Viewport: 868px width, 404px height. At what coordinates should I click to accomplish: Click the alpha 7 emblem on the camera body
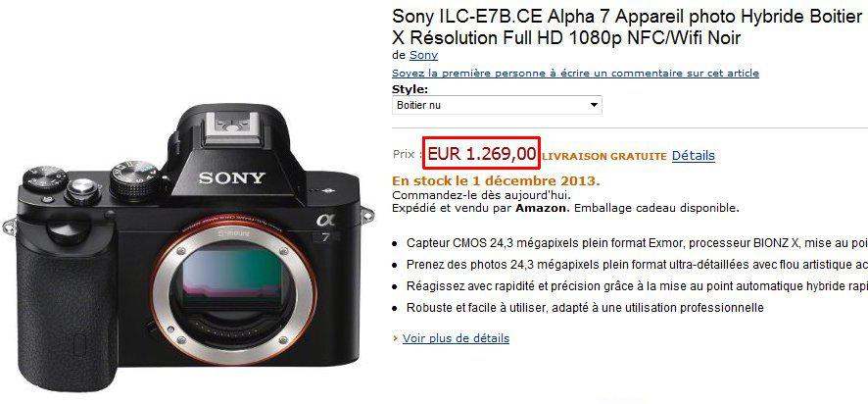coord(326,227)
